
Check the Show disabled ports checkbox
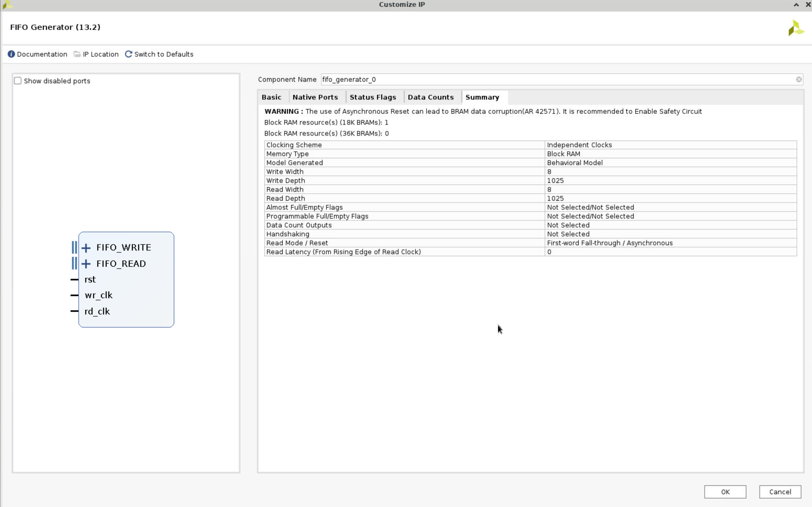pyautogui.click(x=17, y=81)
